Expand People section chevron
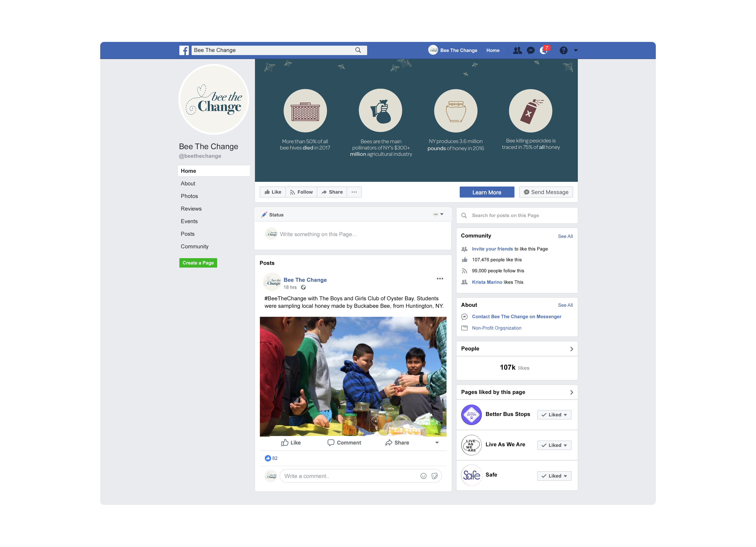 point(572,349)
